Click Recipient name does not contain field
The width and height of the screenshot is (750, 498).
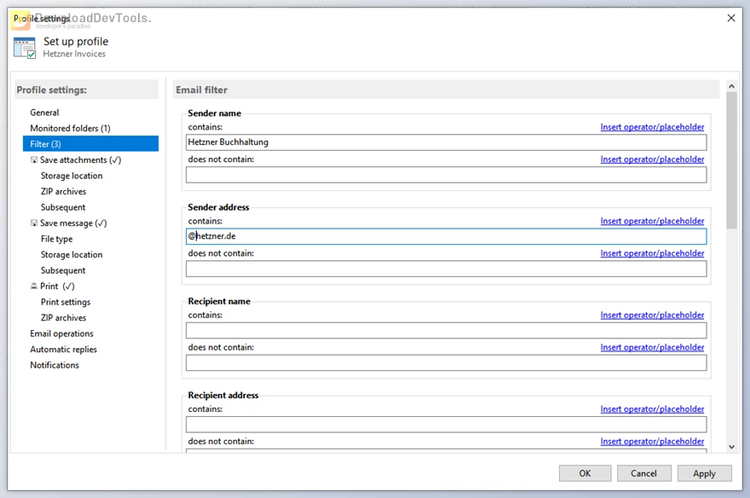pos(446,363)
